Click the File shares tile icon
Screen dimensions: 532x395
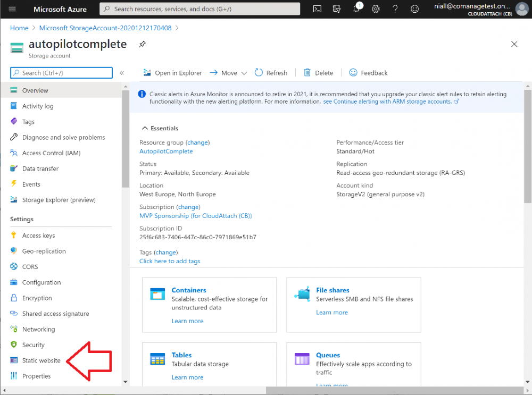point(302,294)
